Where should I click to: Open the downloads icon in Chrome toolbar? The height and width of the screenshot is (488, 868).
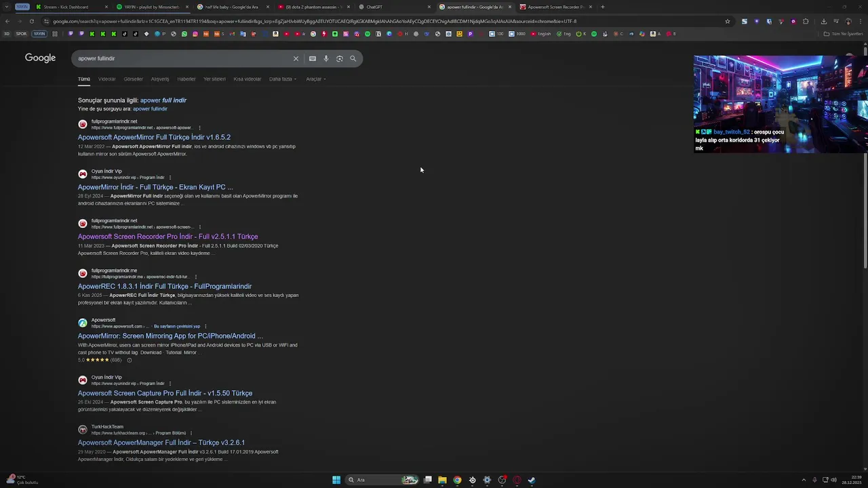(824, 21)
